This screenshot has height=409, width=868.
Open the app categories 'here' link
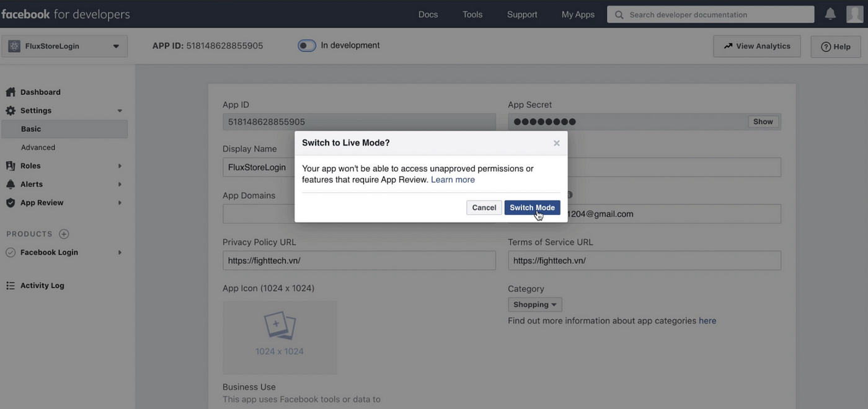coord(707,321)
